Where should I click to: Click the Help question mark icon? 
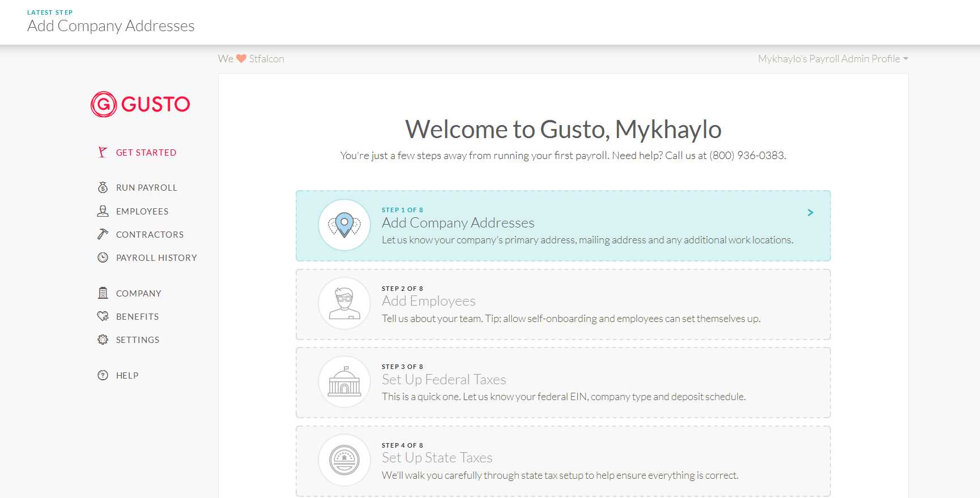click(x=103, y=375)
